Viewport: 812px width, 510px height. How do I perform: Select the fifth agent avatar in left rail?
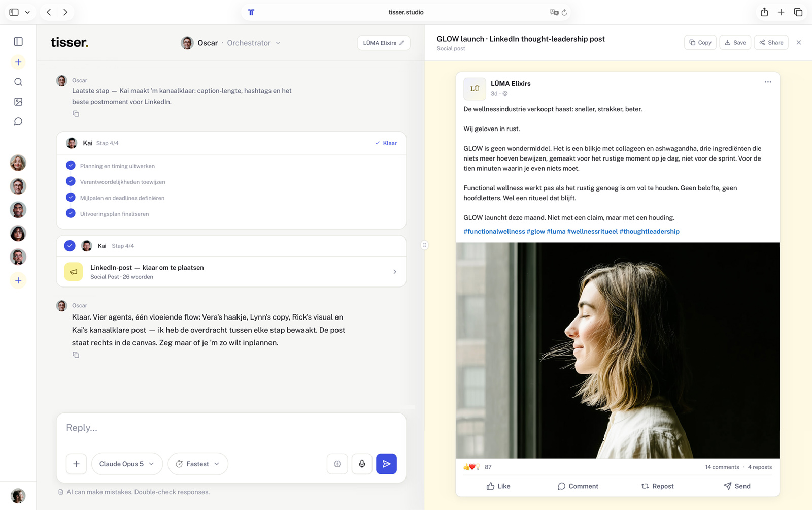18,257
